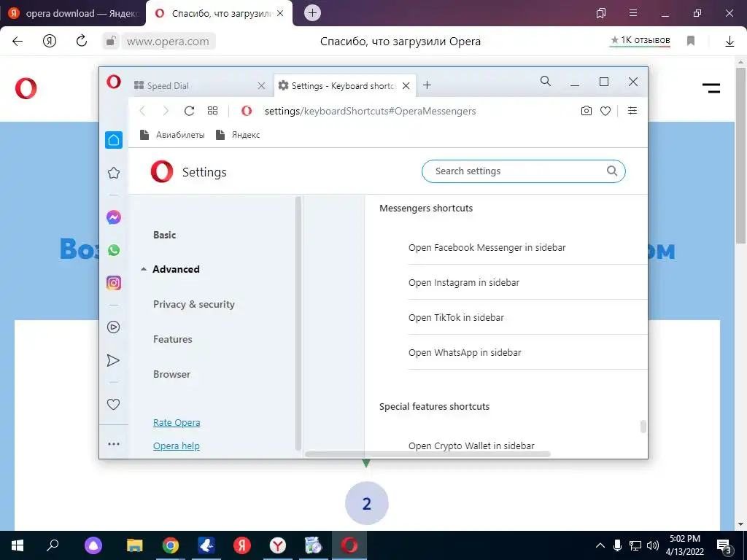The image size is (747, 560).
Task: Open the 1K отзывов reviews link
Action: pos(640,41)
